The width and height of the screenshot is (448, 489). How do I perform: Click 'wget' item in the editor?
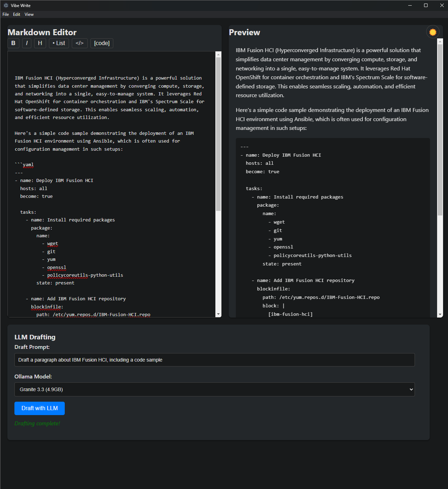tap(52, 244)
